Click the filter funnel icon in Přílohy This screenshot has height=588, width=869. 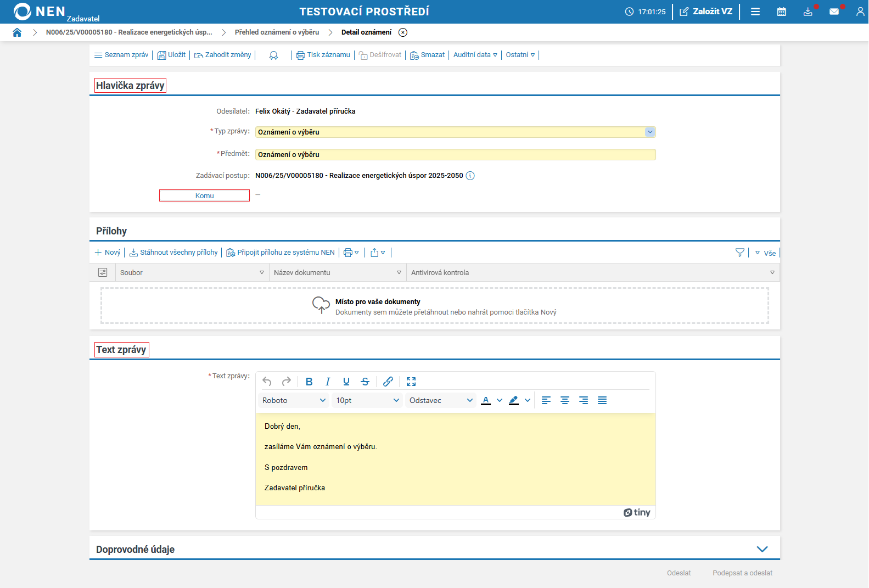point(740,253)
